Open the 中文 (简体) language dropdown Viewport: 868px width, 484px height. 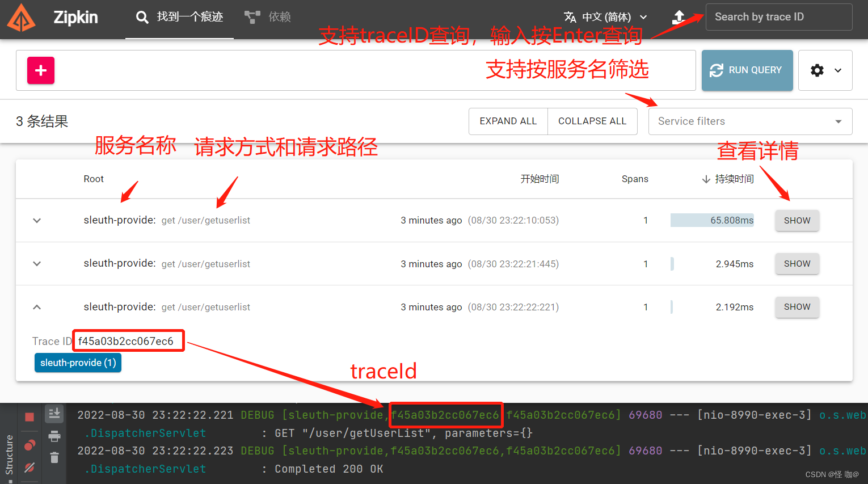point(606,17)
